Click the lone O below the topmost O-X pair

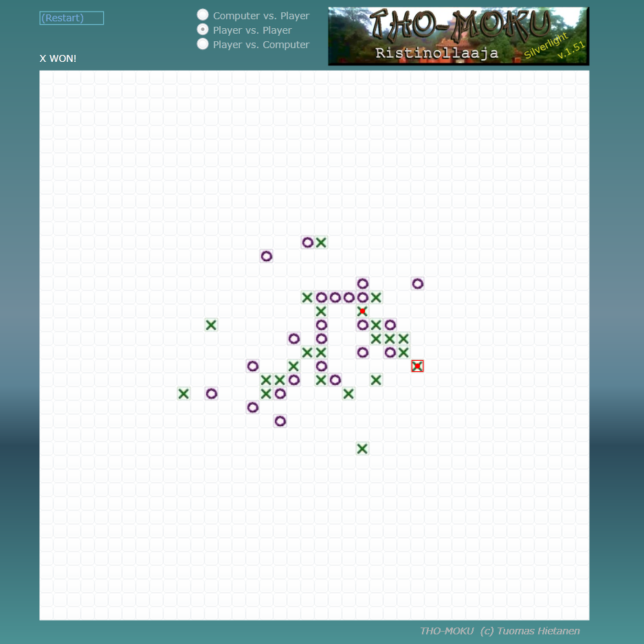pyautogui.click(x=266, y=256)
